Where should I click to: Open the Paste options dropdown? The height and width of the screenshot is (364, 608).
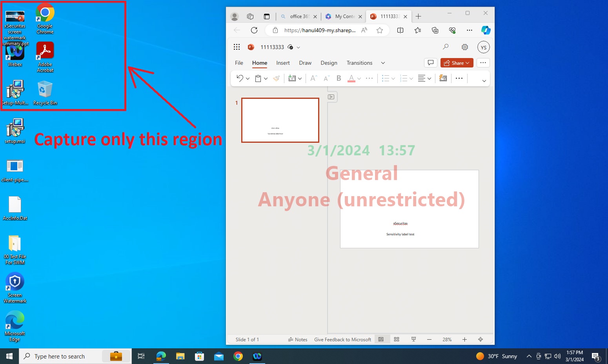(265, 78)
